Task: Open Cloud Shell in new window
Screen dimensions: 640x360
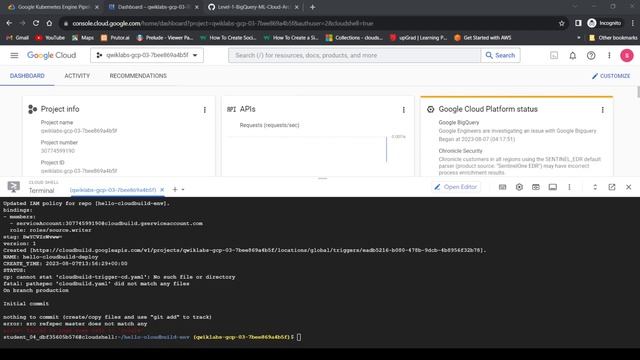Action: (x=611, y=187)
